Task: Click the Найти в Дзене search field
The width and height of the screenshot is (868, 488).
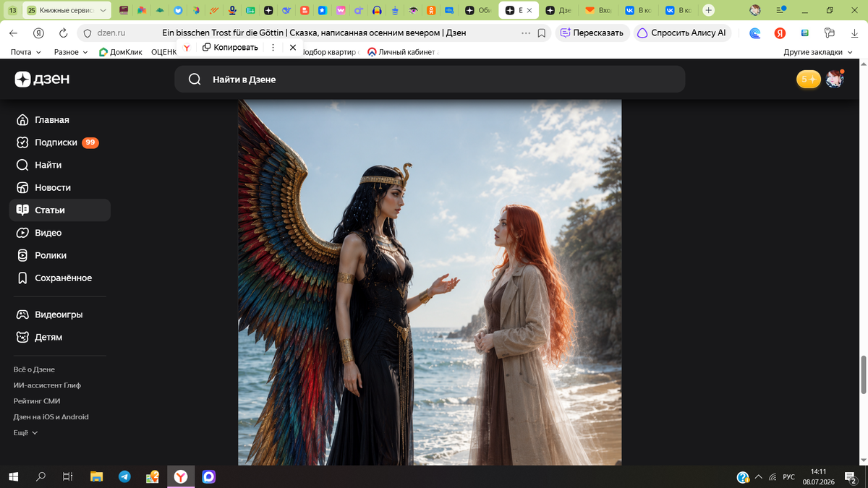Action: pyautogui.click(x=430, y=80)
